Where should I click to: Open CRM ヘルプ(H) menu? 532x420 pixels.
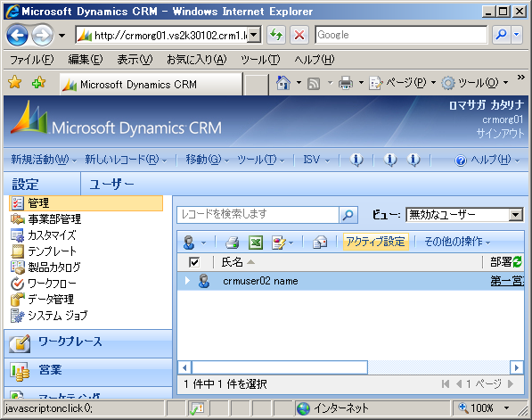487,160
